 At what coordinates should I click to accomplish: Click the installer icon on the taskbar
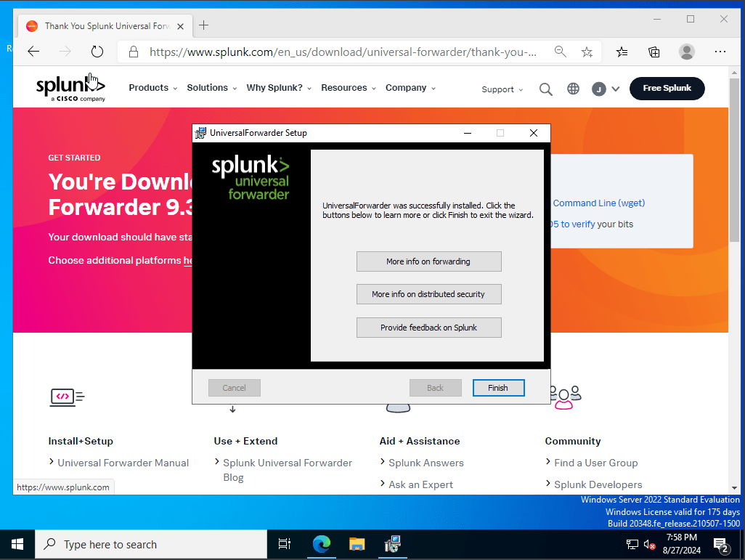pos(392,544)
